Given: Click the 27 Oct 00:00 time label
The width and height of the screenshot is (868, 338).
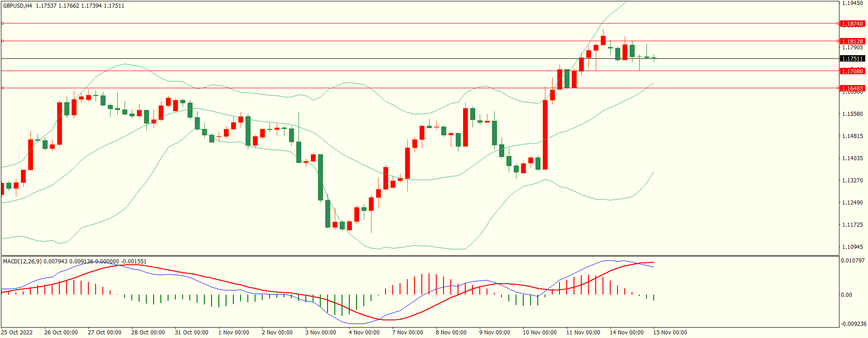Looking at the screenshot, I should pyautogui.click(x=105, y=333).
